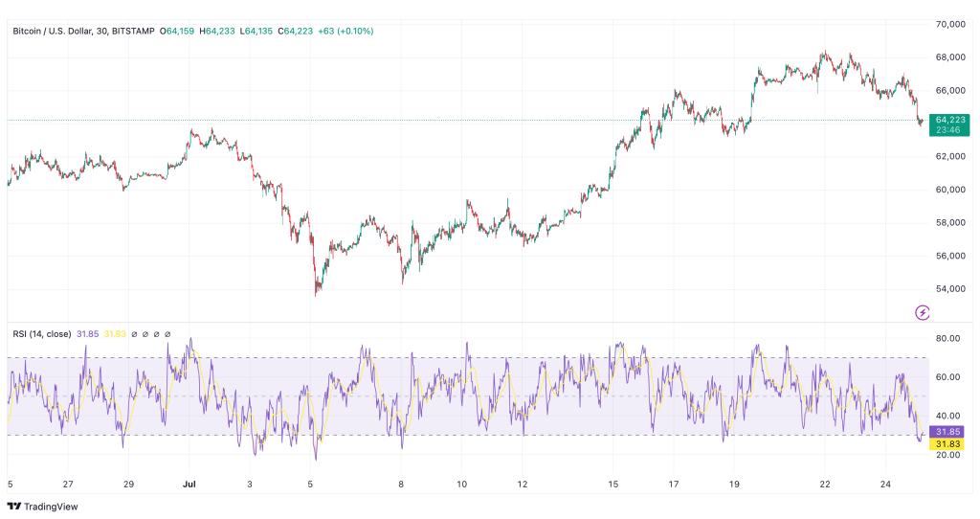Viewport: 980px width, 519px height.
Task: Select the Bitcoin / U.S. Dollar symbol title
Action: pos(52,31)
